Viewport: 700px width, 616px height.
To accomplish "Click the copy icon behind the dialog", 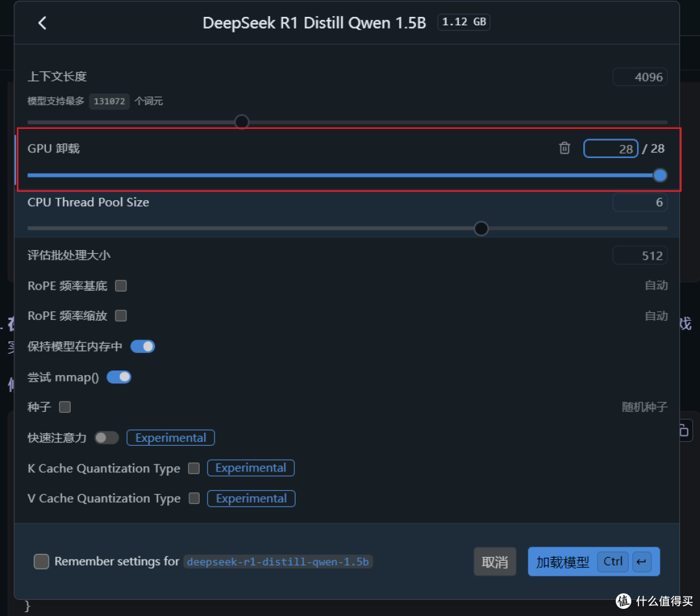I will point(684,431).
